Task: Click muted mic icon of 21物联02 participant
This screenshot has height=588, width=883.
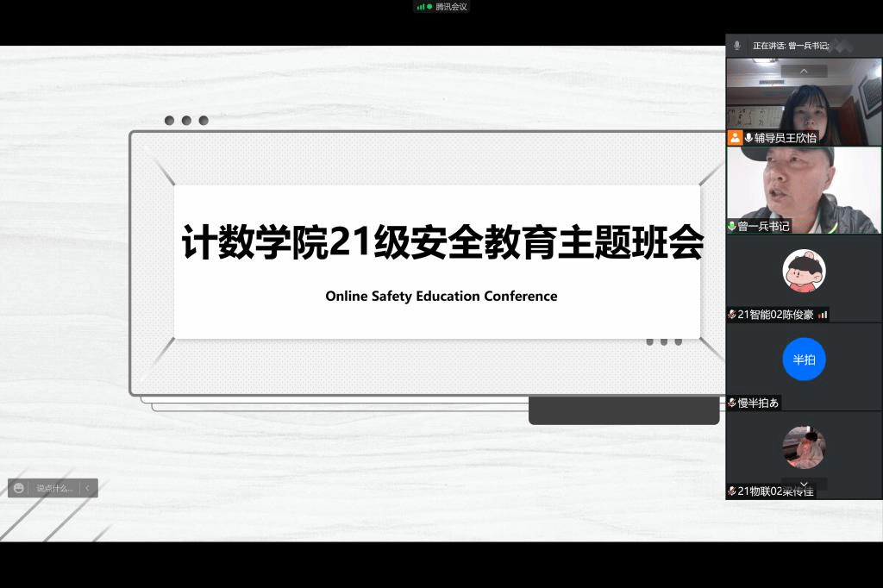Action: pyautogui.click(x=732, y=491)
